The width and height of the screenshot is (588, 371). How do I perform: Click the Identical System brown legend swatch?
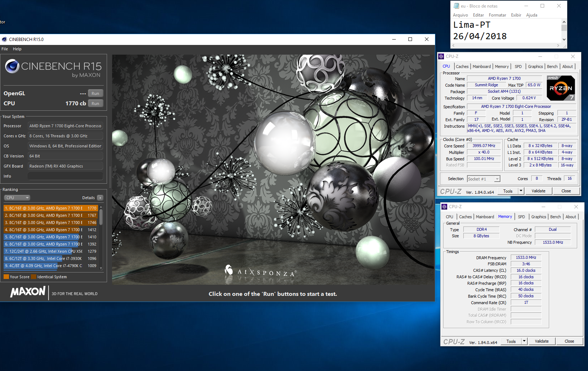tap(34, 277)
